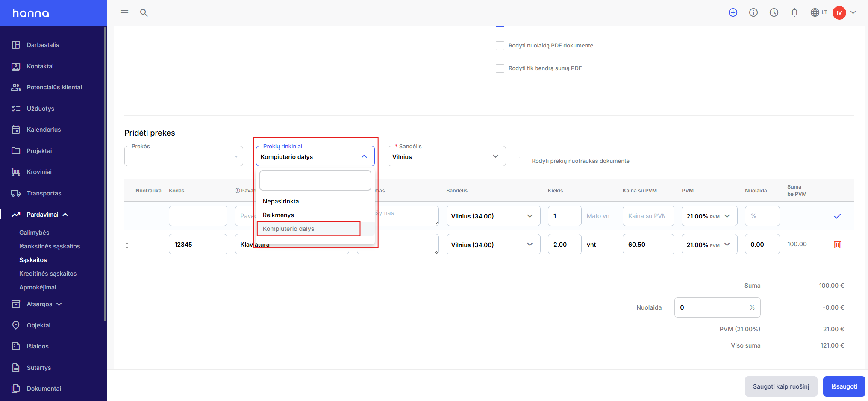The height and width of the screenshot is (401, 868).
Task: Click the percent toggle beside Nuolaida
Action: tap(752, 307)
